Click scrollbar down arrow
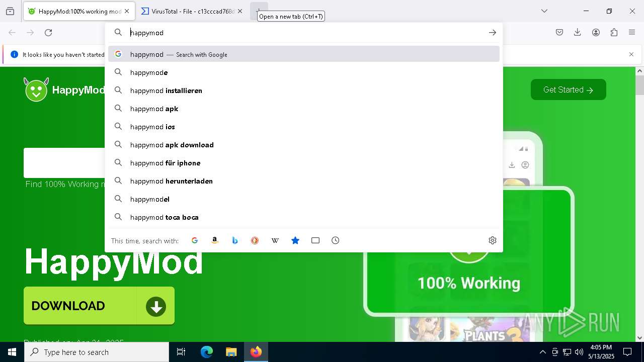This screenshot has width=644, height=362. coord(639,338)
